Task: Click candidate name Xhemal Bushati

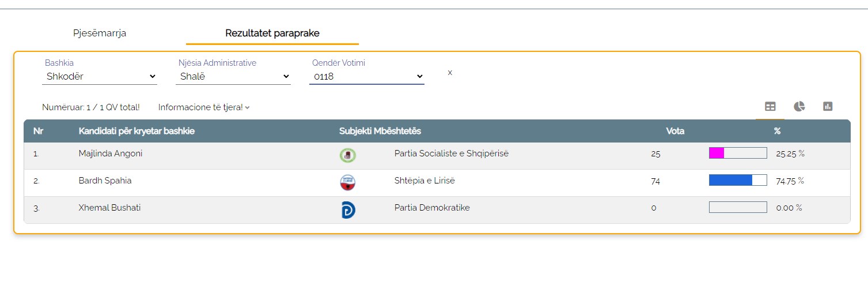Action: [109, 208]
